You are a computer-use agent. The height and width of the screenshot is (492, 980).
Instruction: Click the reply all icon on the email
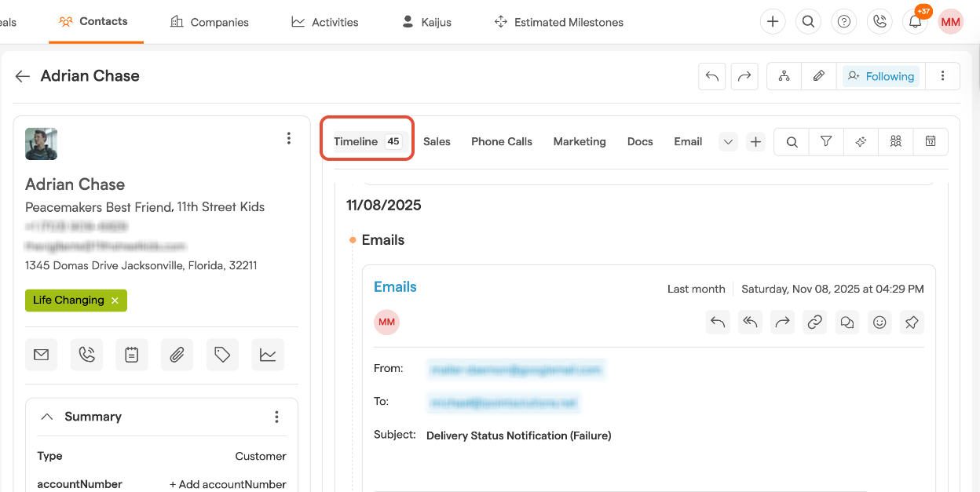point(750,323)
